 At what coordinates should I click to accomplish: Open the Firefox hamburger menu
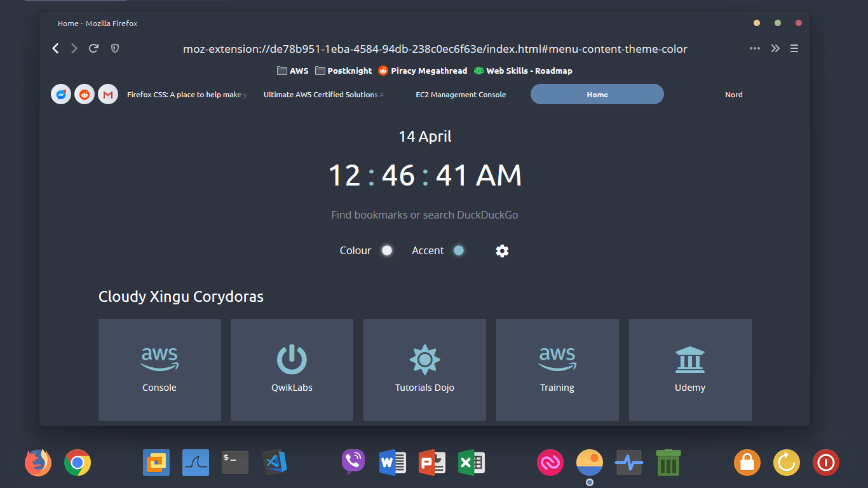(x=794, y=48)
